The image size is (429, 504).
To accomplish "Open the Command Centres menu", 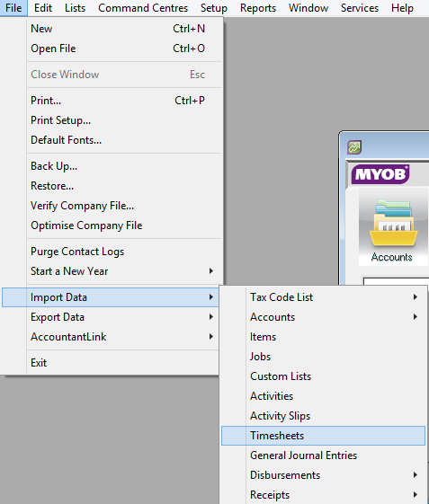I will point(143,8).
